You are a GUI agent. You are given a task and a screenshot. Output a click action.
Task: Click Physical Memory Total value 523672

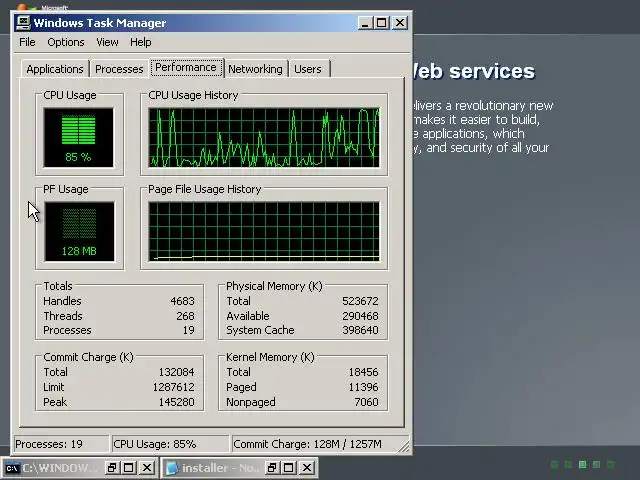[360, 301]
